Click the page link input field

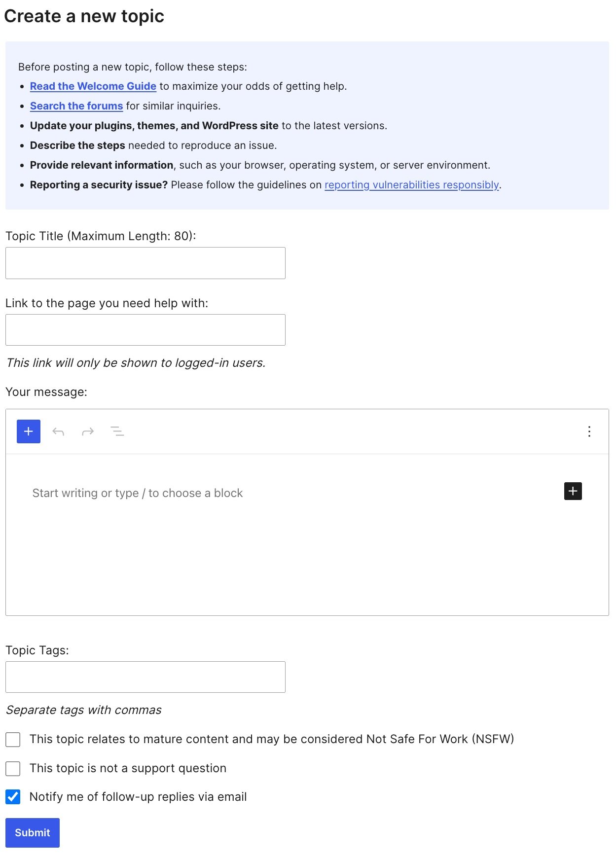click(145, 330)
